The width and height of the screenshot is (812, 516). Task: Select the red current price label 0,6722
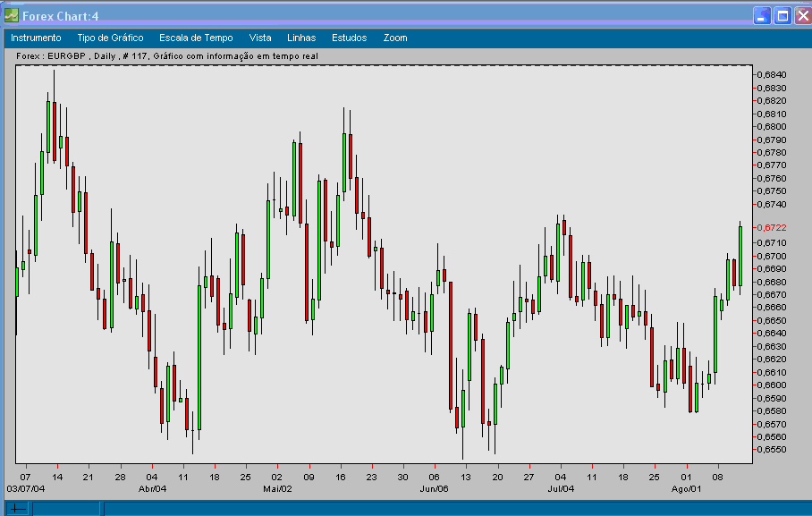click(771, 227)
